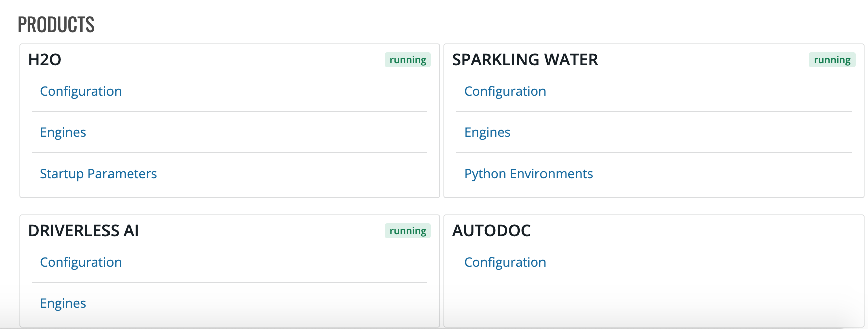Click Driverless AI running status badge
Screen dimensions: 868x329
coord(408,231)
